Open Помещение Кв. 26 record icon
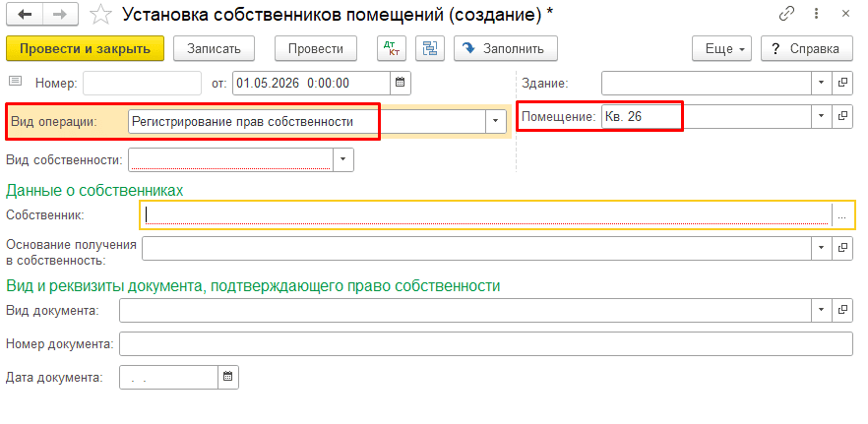The width and height of the screenshot is (868, 424). (x=842, y=116)
